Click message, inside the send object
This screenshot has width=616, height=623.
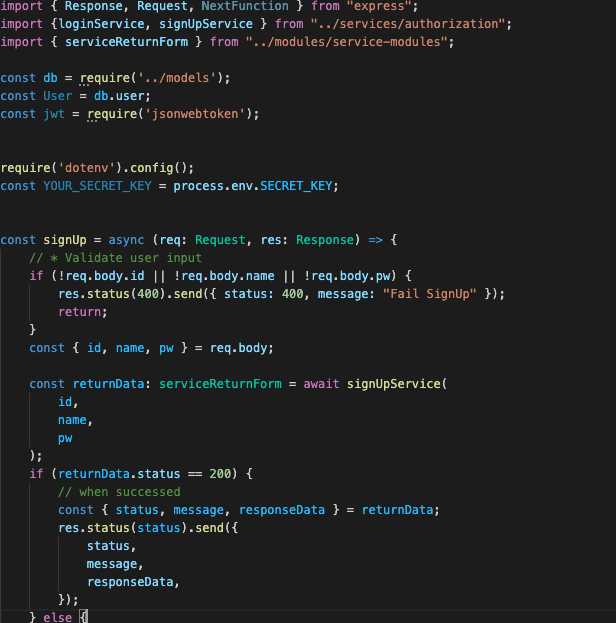pos(114,564)
